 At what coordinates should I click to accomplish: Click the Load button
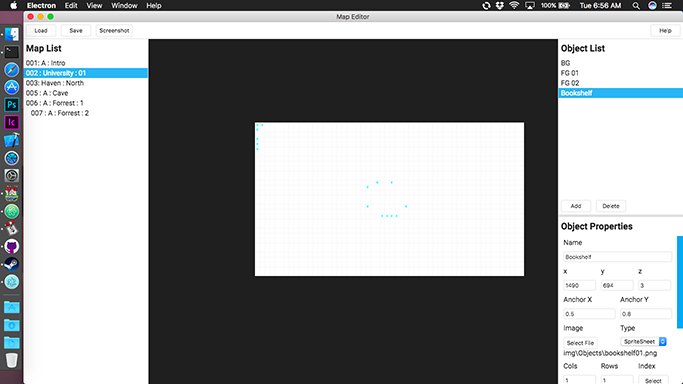(x=41, y=30)
